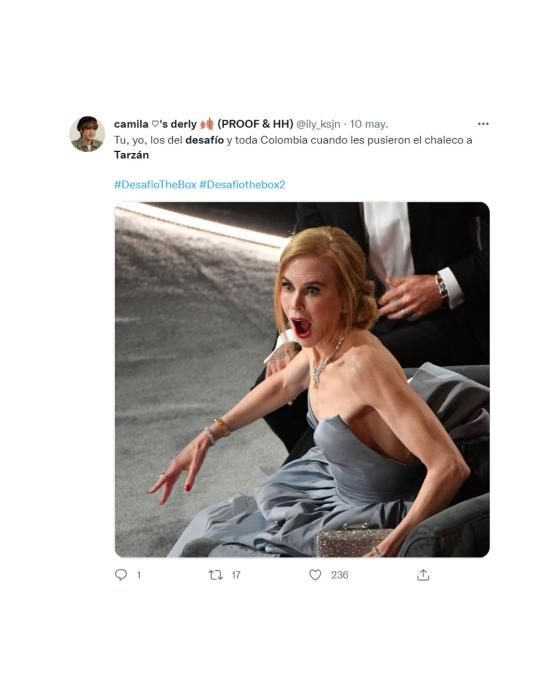Open the share upload icon
This screenshot has width=560, height=700.
[x=423, y=575]
